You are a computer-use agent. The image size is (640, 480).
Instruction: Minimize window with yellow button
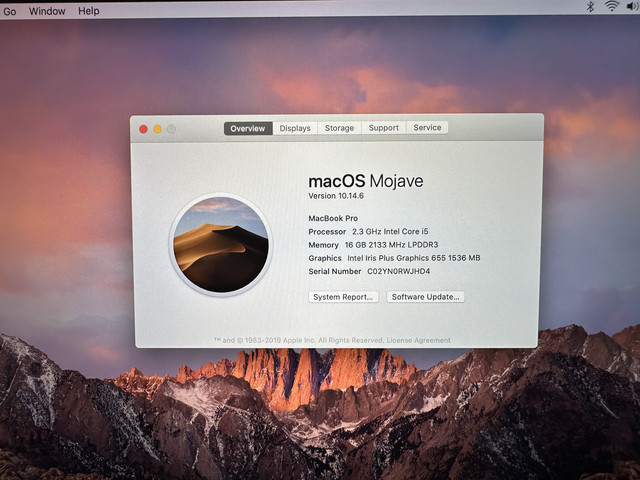158,129
